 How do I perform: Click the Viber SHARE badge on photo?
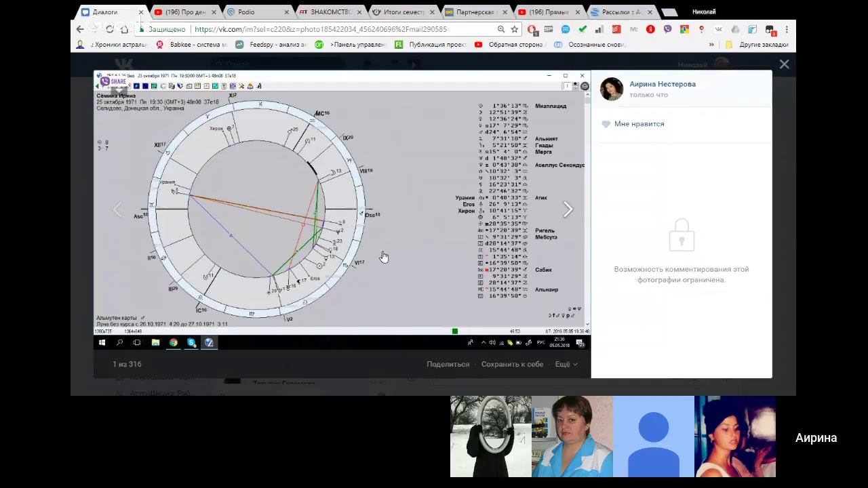point(114,81)
